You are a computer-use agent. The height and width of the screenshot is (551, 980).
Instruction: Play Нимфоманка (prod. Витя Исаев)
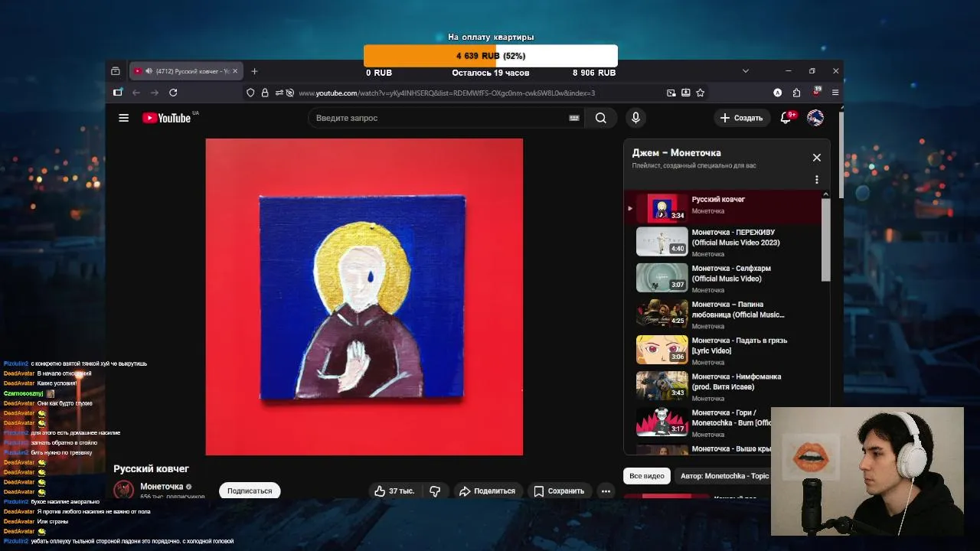pyautogui.click(x=723, y=386)
